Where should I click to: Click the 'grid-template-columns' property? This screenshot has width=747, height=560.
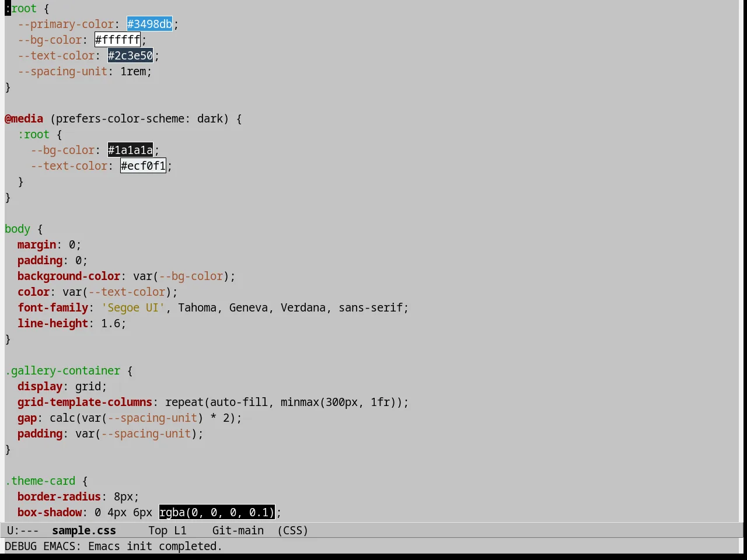click(x=85, y=402)
